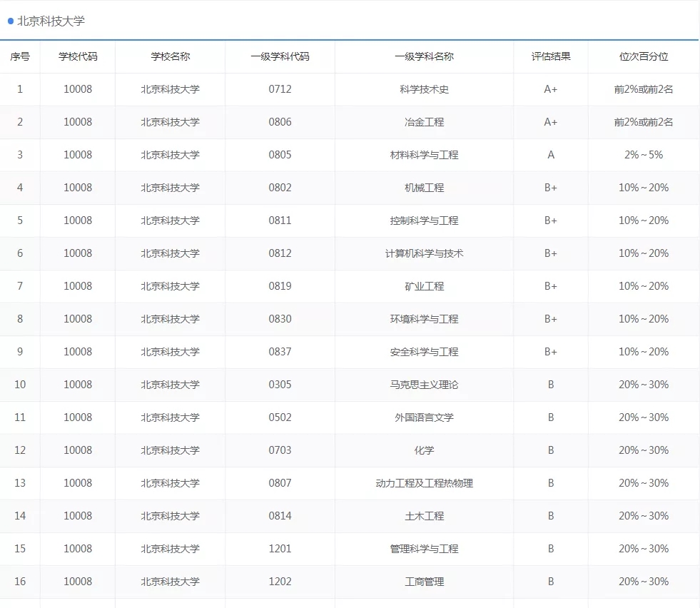Screen dimensions: 700x608
Task: Select the 安全科学与工程 subject cell
Action: point(424,352)
